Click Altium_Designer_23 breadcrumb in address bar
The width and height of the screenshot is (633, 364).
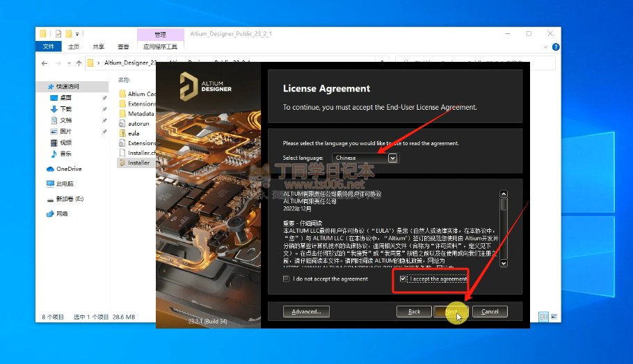pyautogui.click(x=130, y=63)
